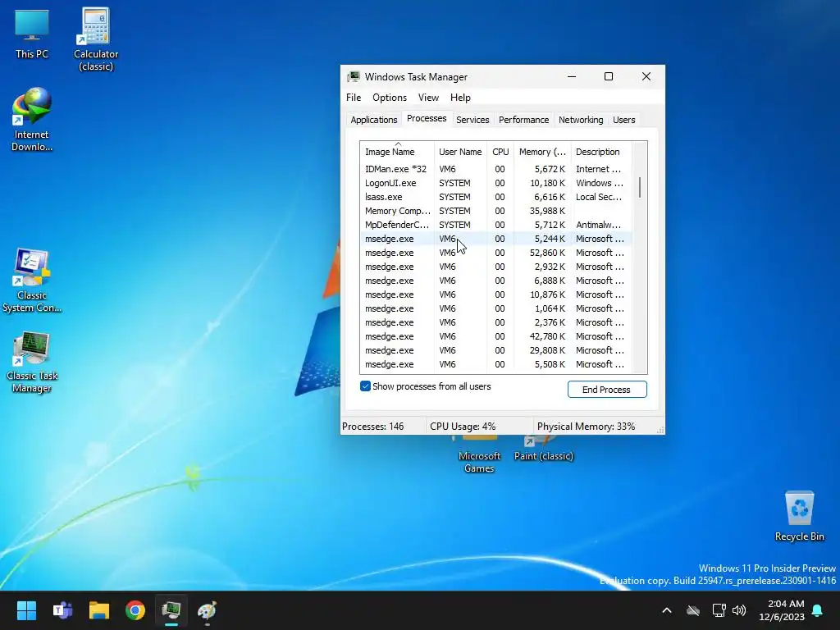
Task: Open the volume speaker tray icon
Action: tap(739, 610)
